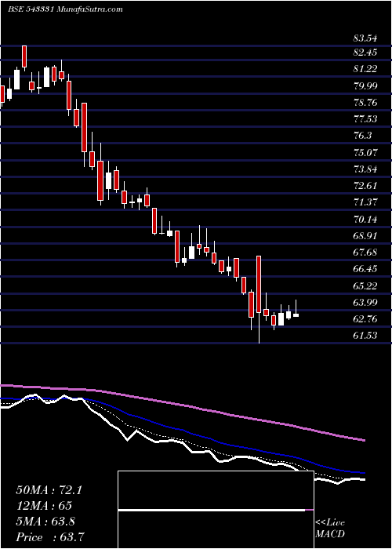Select the 62.76 price level label
The height and width of the screenshot is (549, 392).
tap(365, 319)
